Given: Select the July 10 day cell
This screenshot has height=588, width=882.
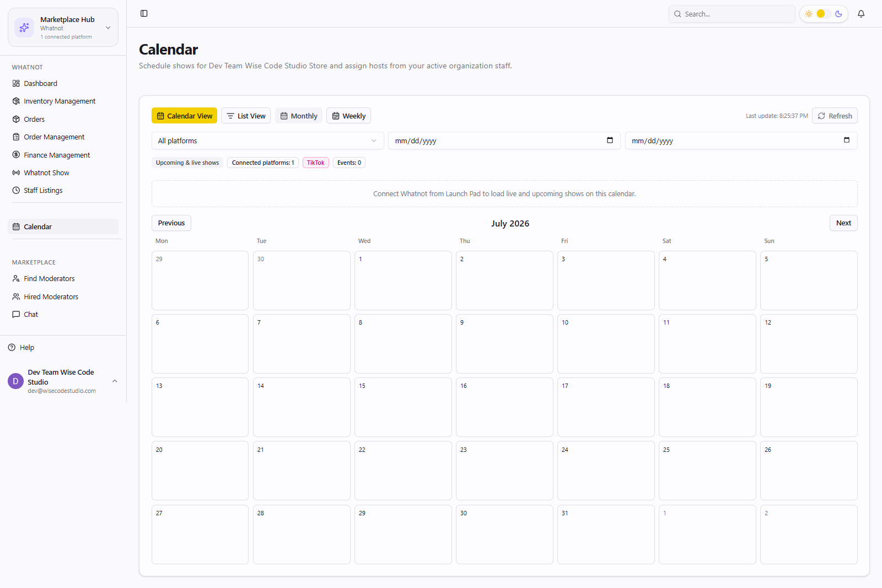Looking at the screenshot, I should [x=606, y=344].
